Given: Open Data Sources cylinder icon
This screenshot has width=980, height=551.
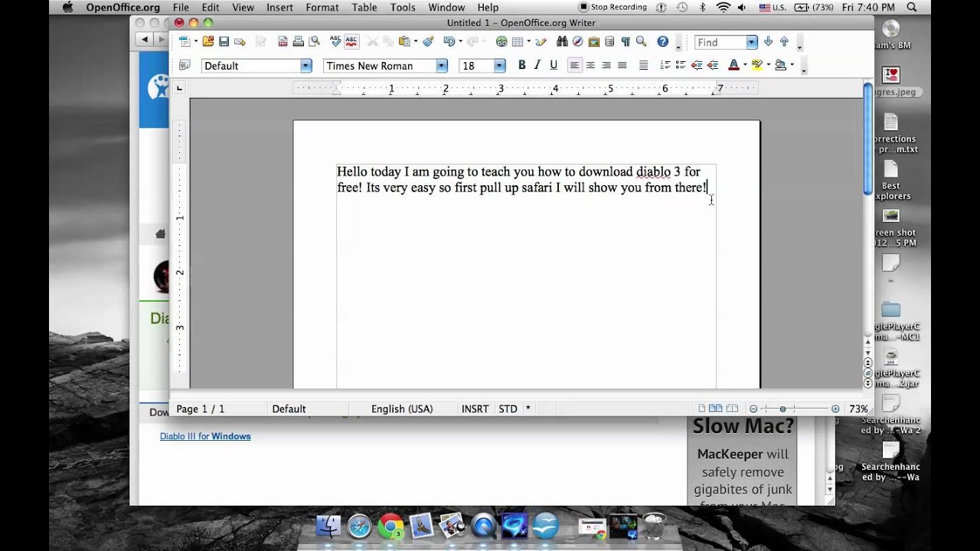Looking at the screenshot, I should (x=609, y=41).
